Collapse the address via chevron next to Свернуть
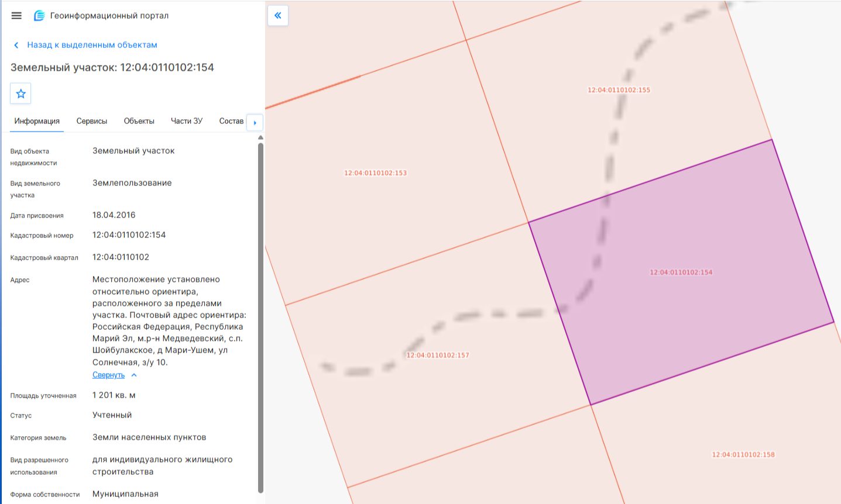This screenshot has height=504, width=841. click(134, 375)
